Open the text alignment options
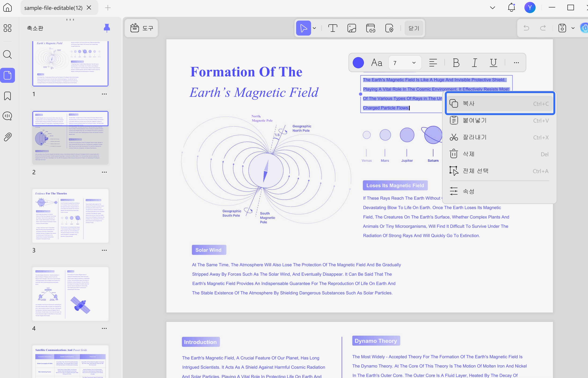 (433, 63)
